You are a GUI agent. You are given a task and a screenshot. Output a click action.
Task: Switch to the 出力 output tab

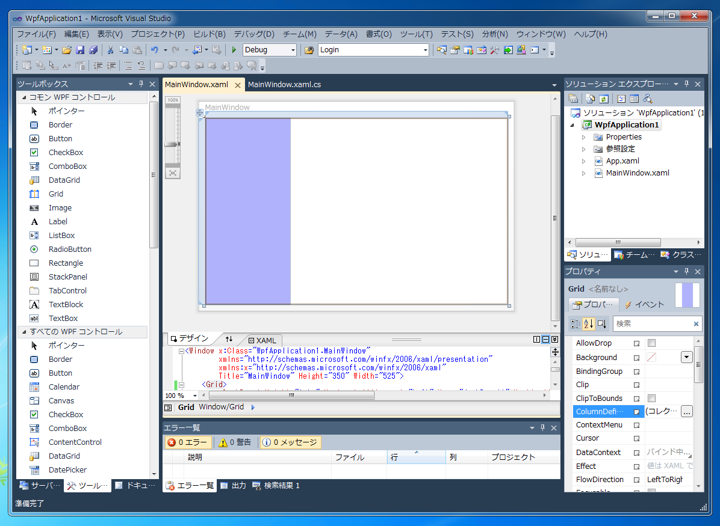pos(233,486)
